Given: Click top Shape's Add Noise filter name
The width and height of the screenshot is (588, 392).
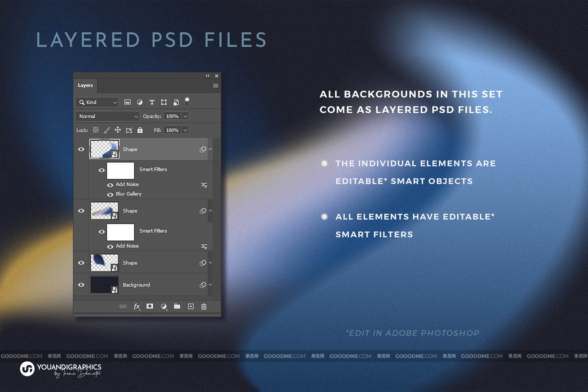Looking at the screenshot, I should pyautogui.click(x=127, y=184).
